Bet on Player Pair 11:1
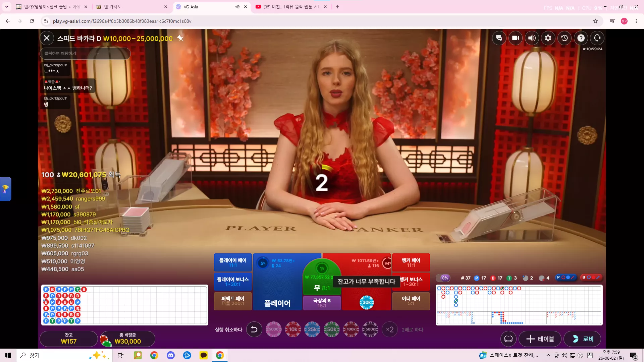The image size is (644, 362). point(233,262)
